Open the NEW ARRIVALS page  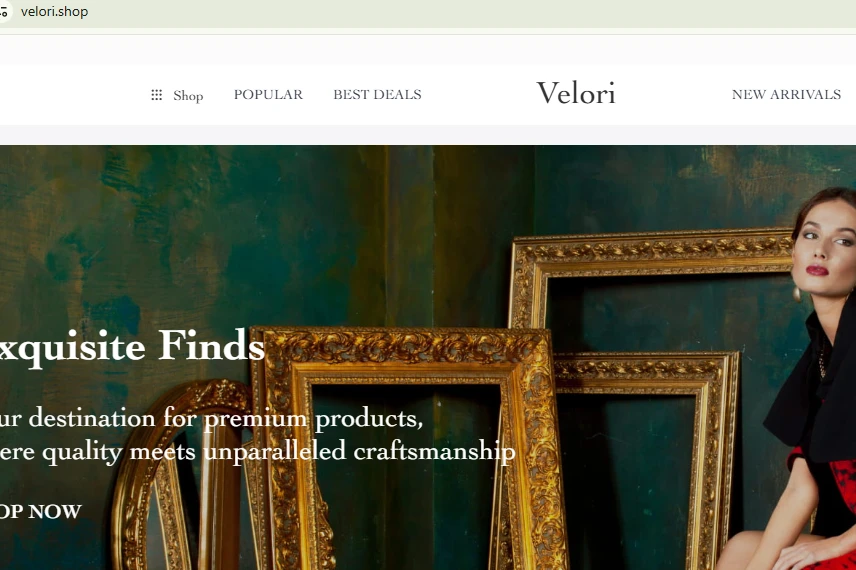coord(786,95)
